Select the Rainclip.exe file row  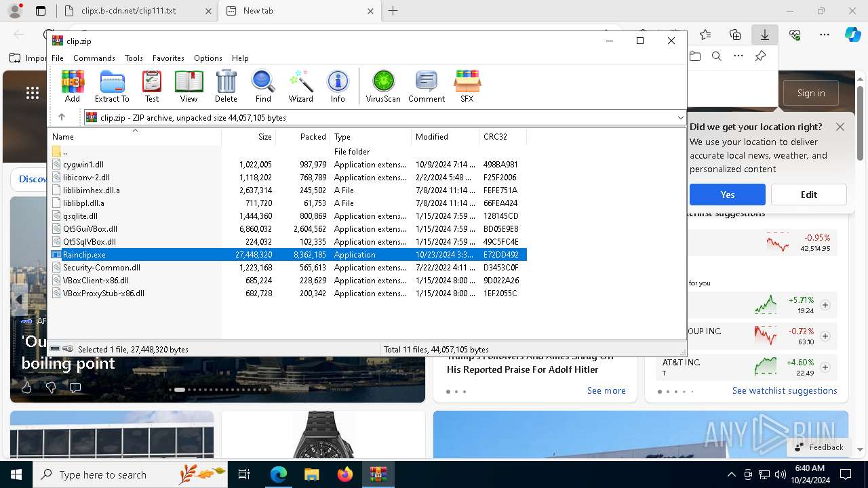[x=289, y=255]
